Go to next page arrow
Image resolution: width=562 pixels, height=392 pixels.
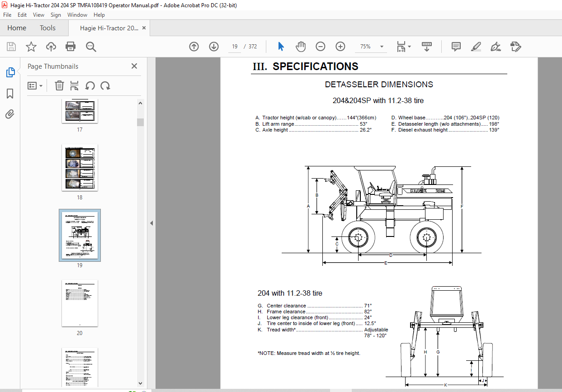[x=214, y=47]
